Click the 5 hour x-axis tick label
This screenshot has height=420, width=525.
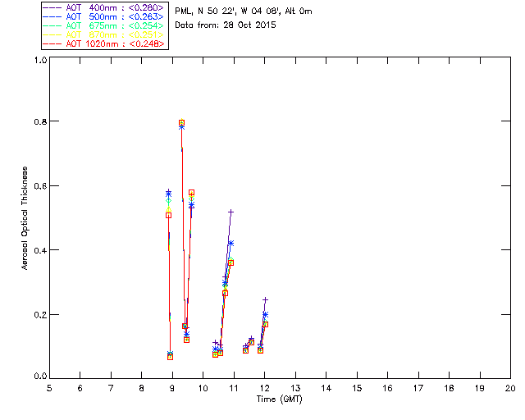[x=49, y=388]
